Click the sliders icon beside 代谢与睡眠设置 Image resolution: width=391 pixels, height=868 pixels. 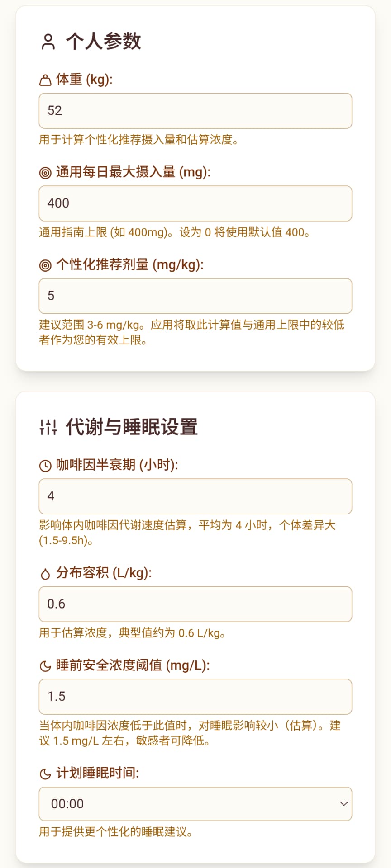pos(48,427)
